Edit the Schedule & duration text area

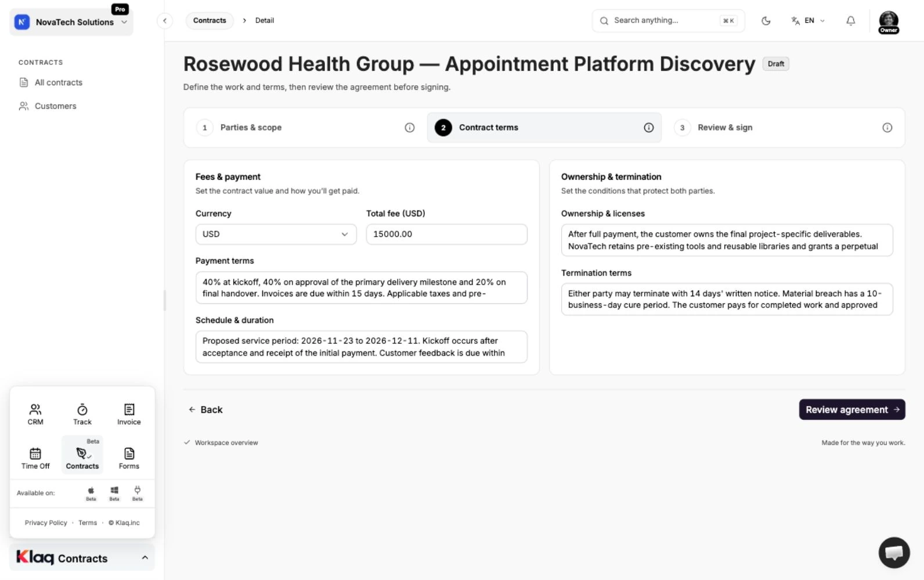tap(361, 347)
